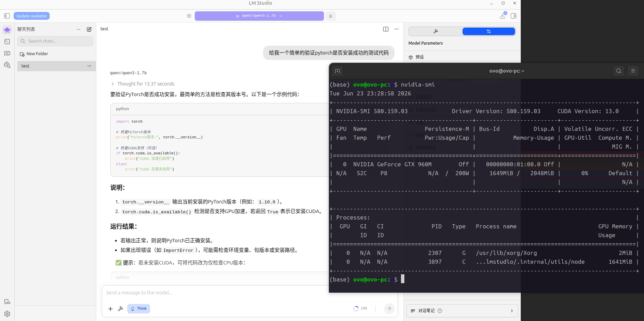The image size is (644, 321).
Task: Open the chat list more options menu
Action: coord(79,29)
